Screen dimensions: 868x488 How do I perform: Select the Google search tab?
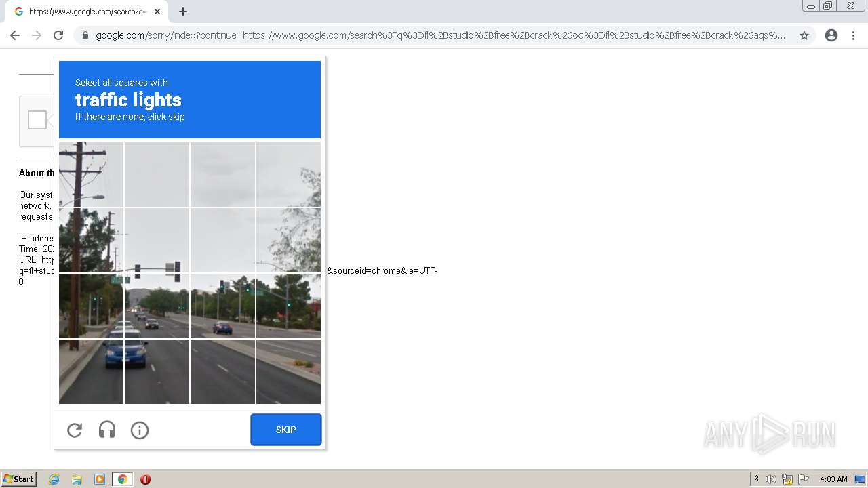tap(86, 12)
